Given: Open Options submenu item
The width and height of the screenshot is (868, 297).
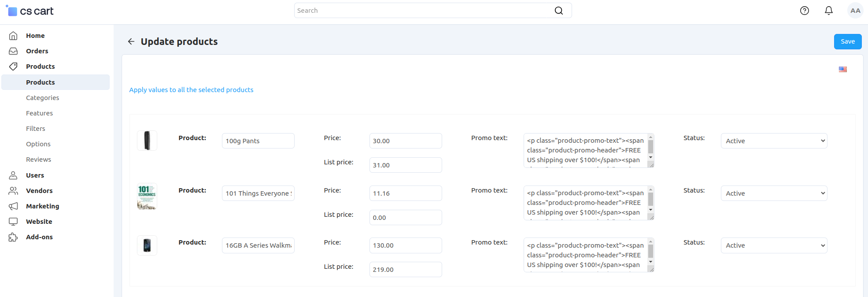Looking at the screenshot, I should (38, 144).
